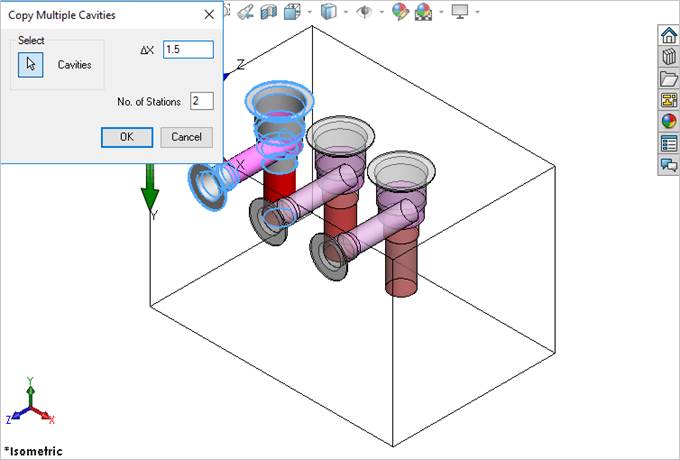680x460 pixels.
Task: Expand the Display Style dropdown arrow
Action: click(346, 12)
